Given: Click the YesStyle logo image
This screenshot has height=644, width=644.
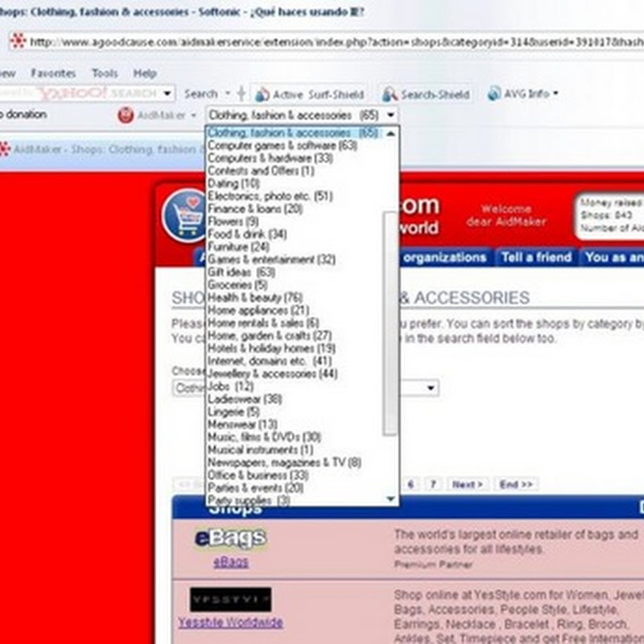Looking at the screenshot, I should 230,599.
